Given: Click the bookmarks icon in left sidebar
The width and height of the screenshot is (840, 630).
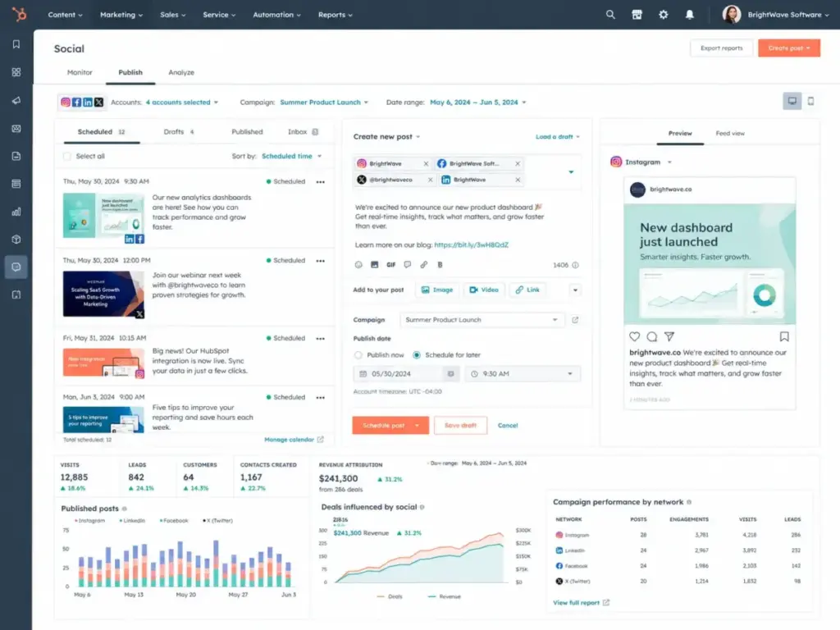Looking at the screenshot, I should click(x=16, y=44).
